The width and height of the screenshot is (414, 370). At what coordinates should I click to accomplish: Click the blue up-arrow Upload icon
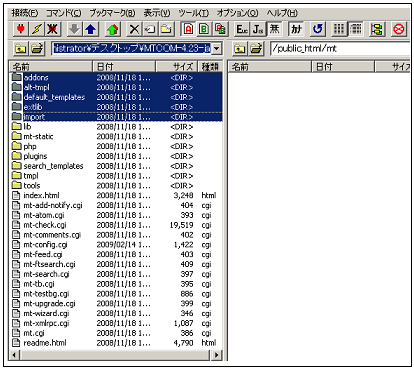[90, 29]
